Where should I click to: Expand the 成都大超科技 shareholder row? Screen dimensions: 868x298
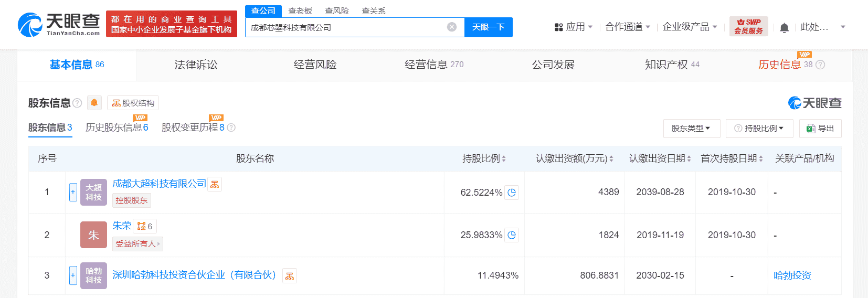[x=73, y=192]
